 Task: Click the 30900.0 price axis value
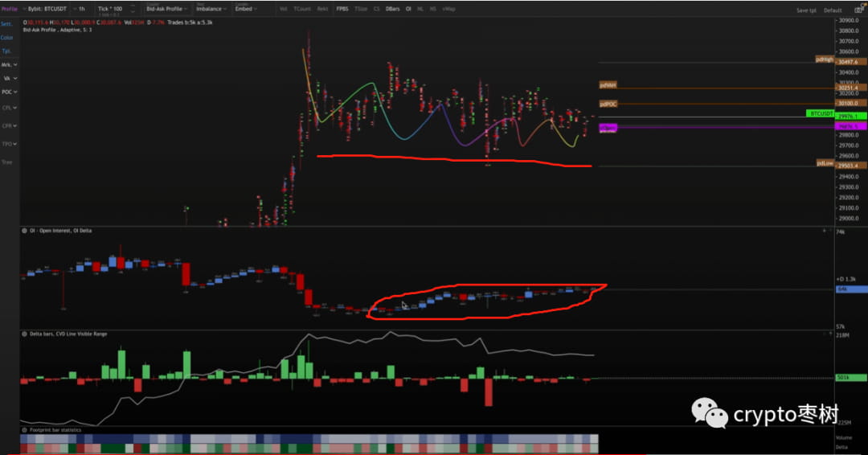pos(849,20)
